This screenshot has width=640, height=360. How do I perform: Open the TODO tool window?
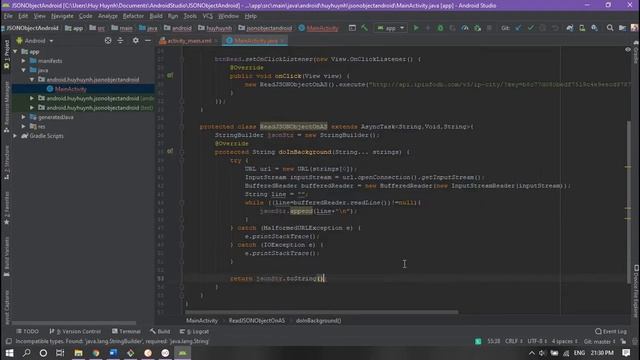(x=28, y=331)
